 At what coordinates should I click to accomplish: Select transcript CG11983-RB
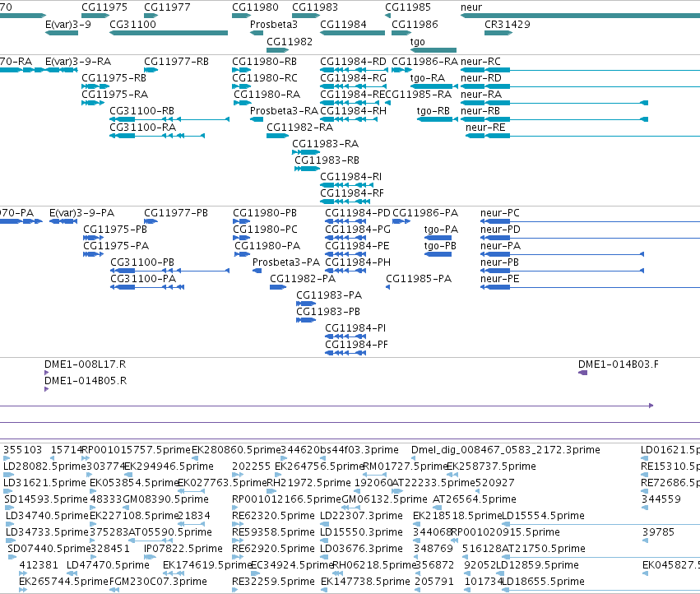point(327,160)
